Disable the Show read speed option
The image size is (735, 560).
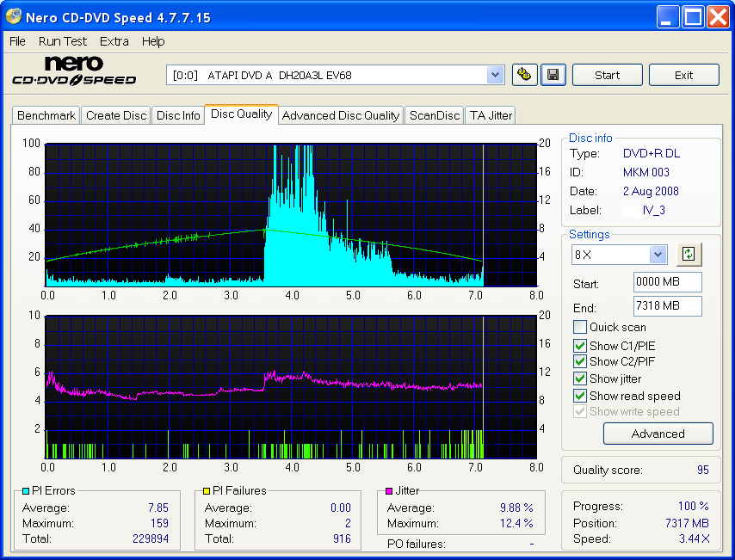[580, 396]
